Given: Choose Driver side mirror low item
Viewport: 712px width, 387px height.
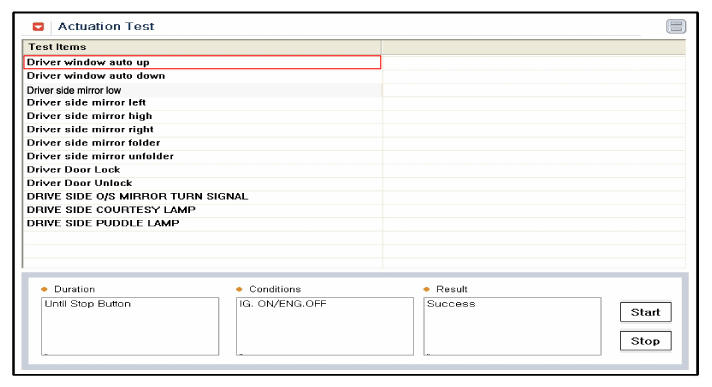Looking at the screenshot, I should [x=202, y=90].
